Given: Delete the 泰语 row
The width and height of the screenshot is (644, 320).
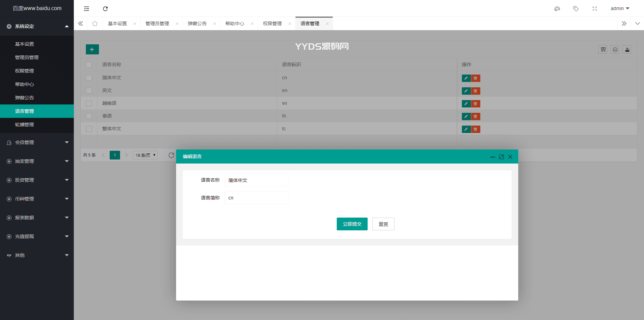Looking at the screenshot, I should tap(476, 117).
